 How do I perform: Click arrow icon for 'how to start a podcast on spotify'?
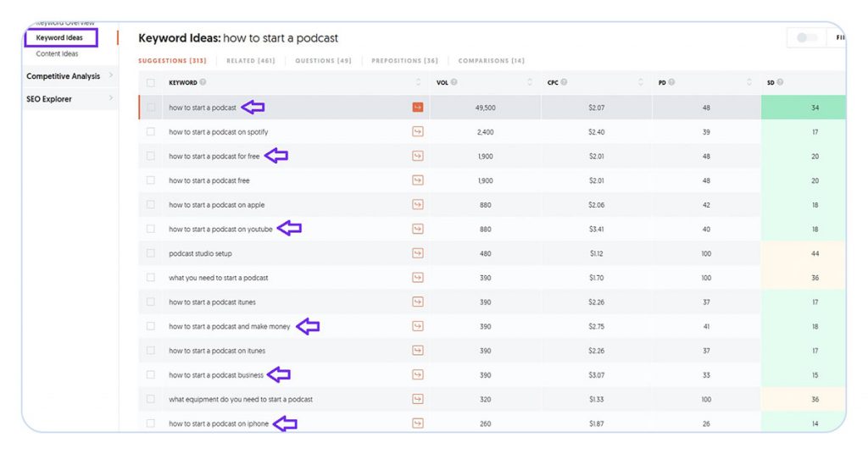(x=418, y=131)
